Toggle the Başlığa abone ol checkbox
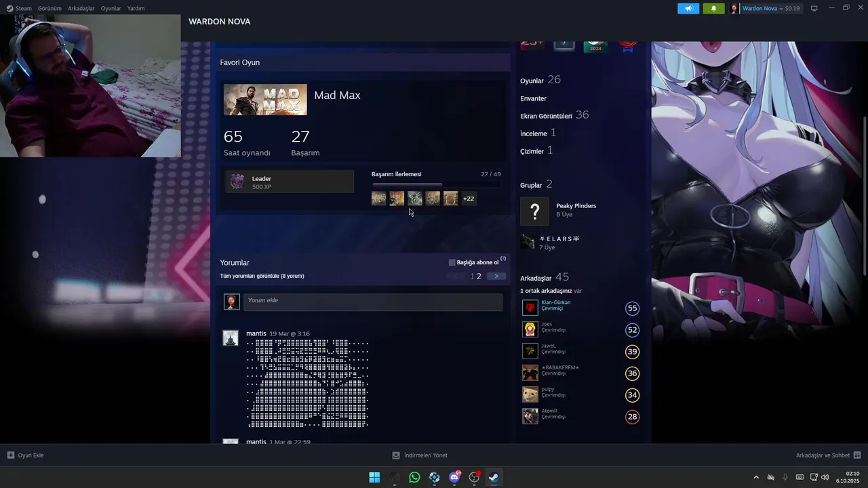The image size is (868, 488). click(x=452, y=262)
